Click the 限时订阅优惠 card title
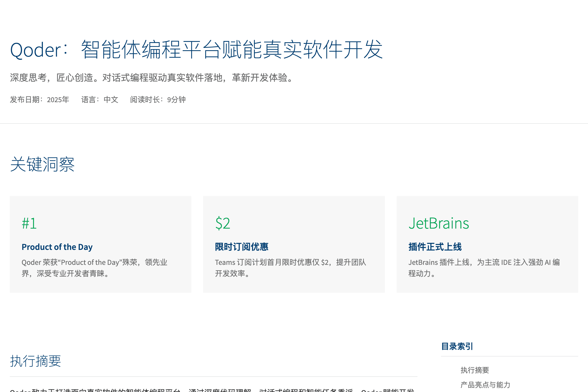The height and width of the screenshot is (392, 588). [x=242, y=247]
